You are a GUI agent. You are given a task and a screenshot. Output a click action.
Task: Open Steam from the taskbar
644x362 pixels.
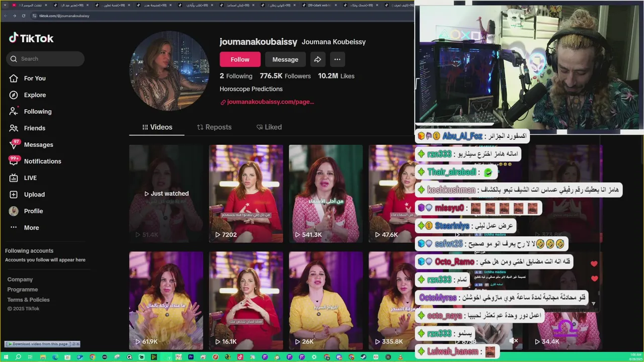(x=363, y=357)
